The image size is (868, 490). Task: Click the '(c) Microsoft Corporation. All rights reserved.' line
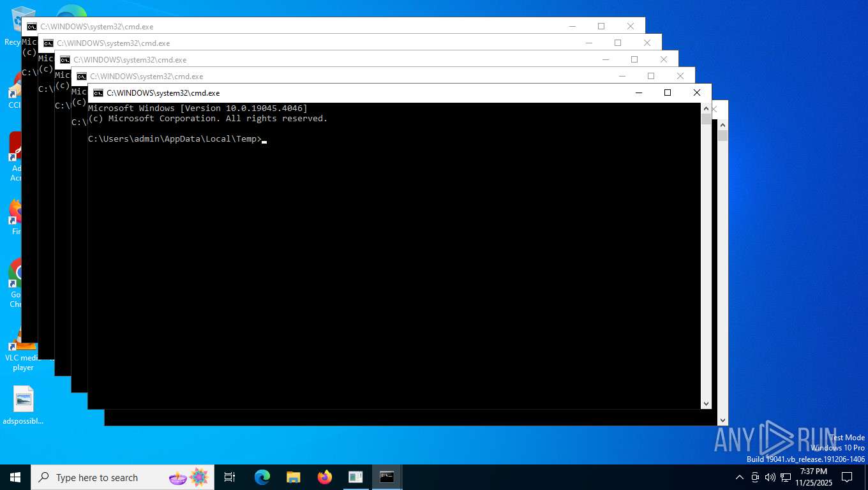click(x=207, y=119)
